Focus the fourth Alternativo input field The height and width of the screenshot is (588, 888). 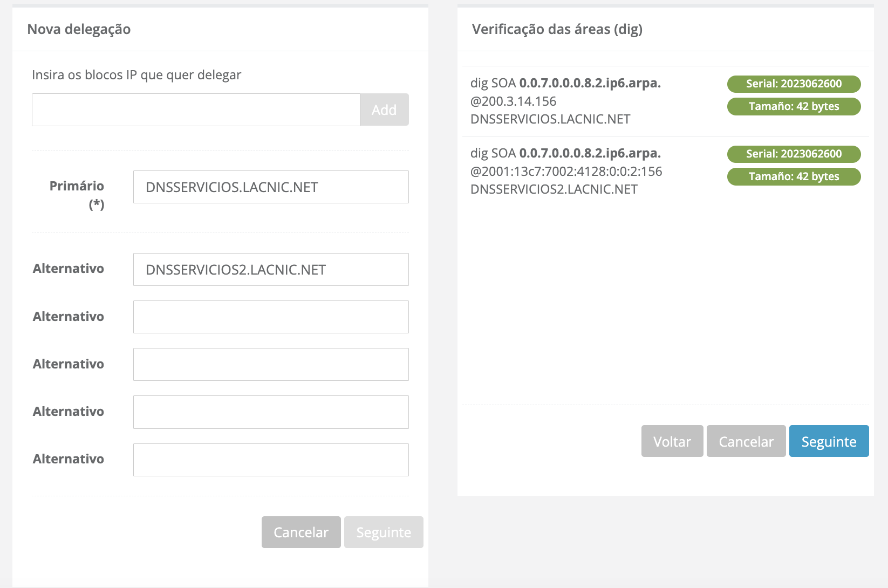271,412
